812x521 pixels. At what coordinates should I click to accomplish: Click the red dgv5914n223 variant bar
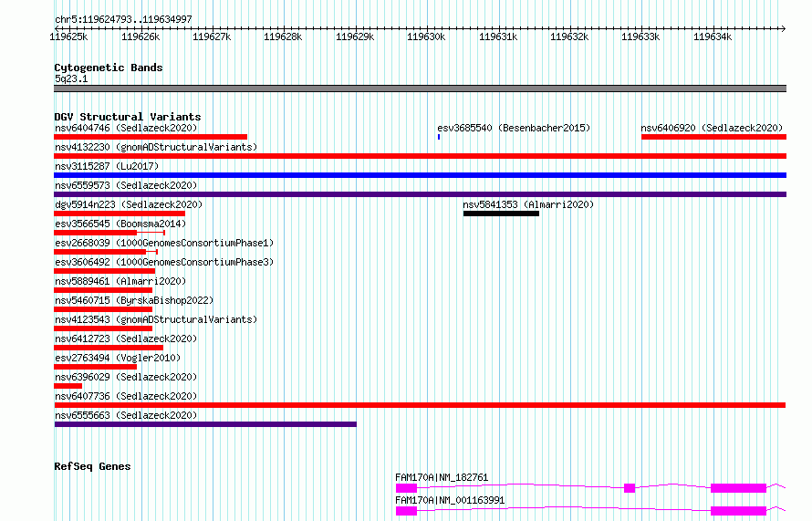pyautogui.click(x=120, y=214)
